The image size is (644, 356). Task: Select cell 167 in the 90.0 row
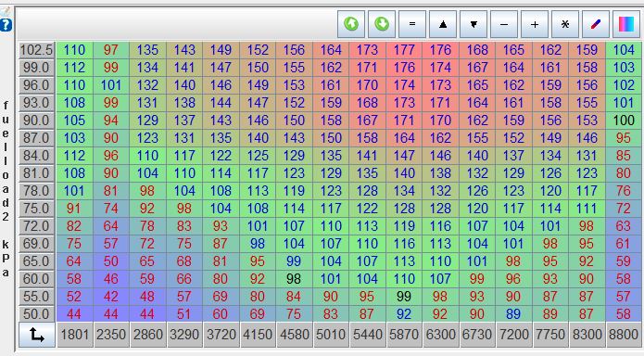coord(367,121)
